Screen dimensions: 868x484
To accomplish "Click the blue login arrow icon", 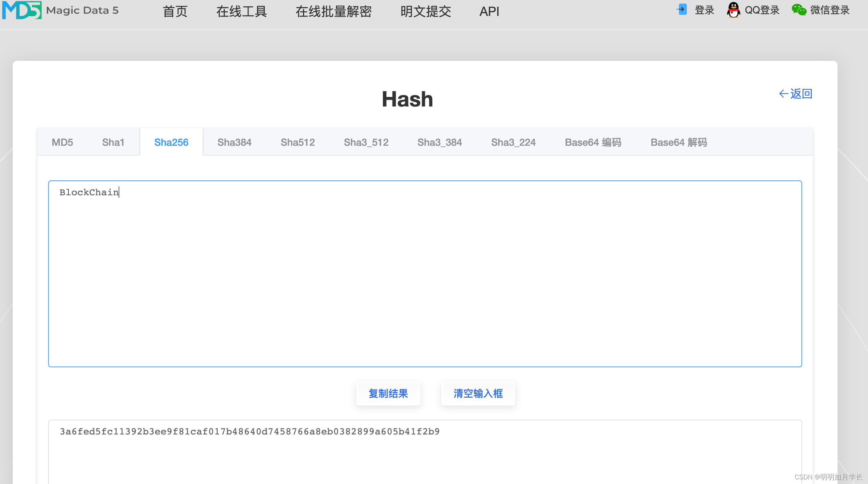I will point(681,10).
